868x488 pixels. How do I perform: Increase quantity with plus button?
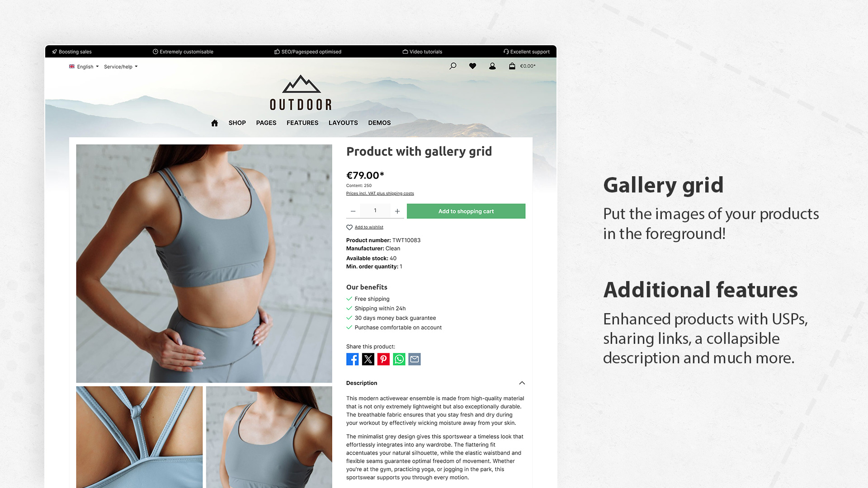coord(397,211)
